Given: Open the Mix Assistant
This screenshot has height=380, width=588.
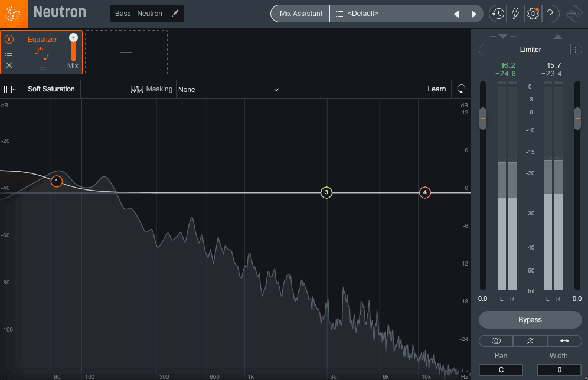Looking at the screenshot, I should point(300,14).
